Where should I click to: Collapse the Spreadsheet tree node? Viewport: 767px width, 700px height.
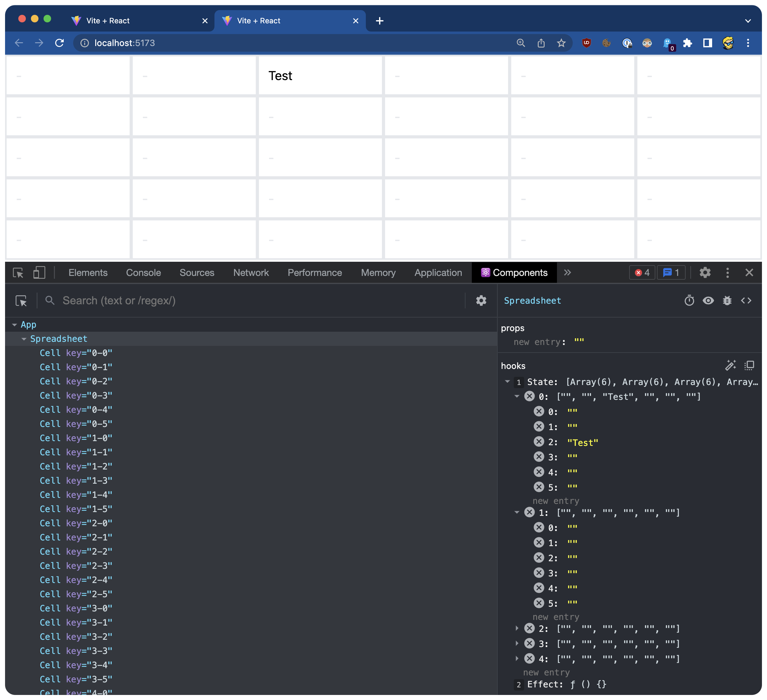(24, 339)
